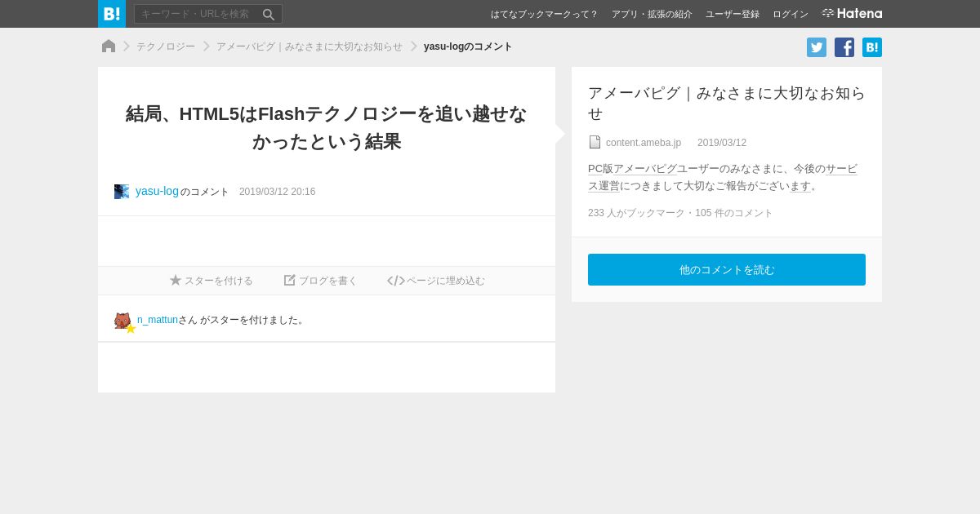Open the Hatena logo link
This screenshot has width=980, height=514.
coord(852,14)
